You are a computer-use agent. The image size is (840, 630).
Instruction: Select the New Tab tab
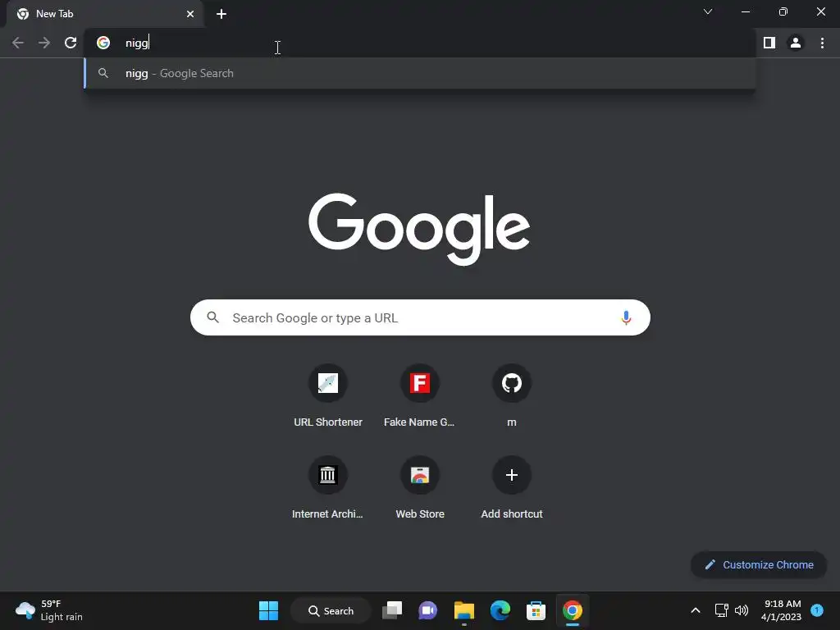pyautogui.click(x=105, y=14)
